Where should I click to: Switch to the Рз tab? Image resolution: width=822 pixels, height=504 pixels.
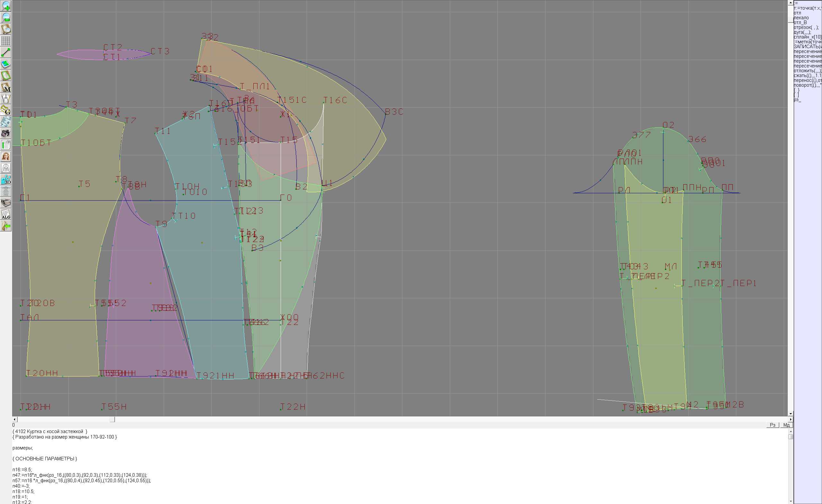pyautogui.click(x=772, y=425)
